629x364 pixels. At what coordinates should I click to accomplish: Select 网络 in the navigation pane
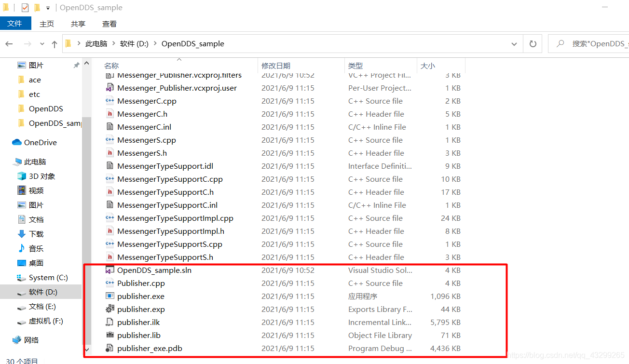(x=31, y=340)
